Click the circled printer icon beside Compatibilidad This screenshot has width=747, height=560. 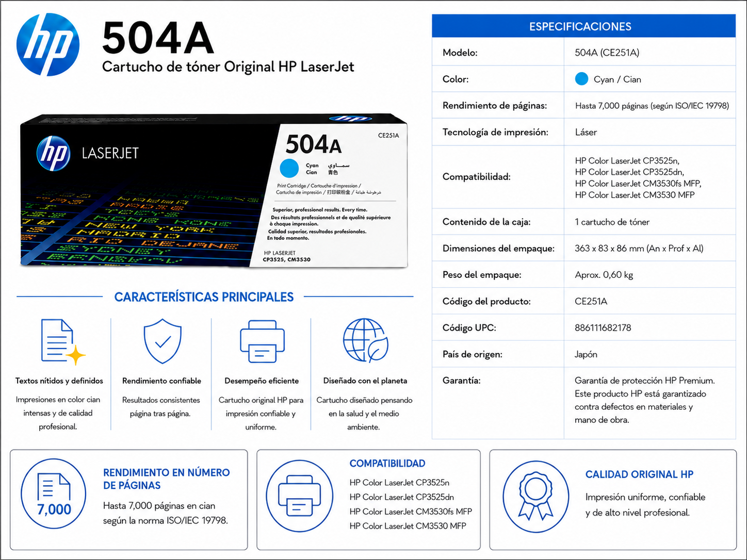[300, 496]
